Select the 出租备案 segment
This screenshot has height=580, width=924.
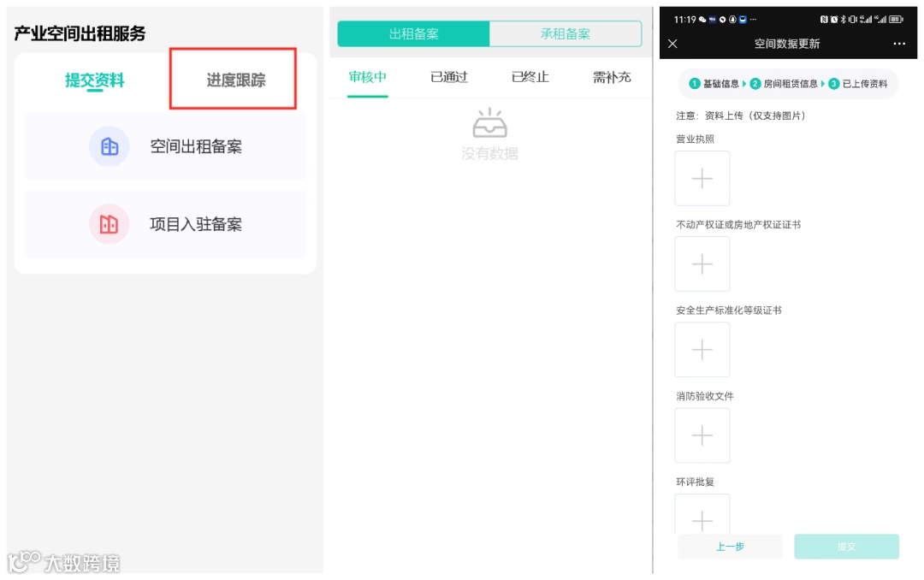pos(414,33)
